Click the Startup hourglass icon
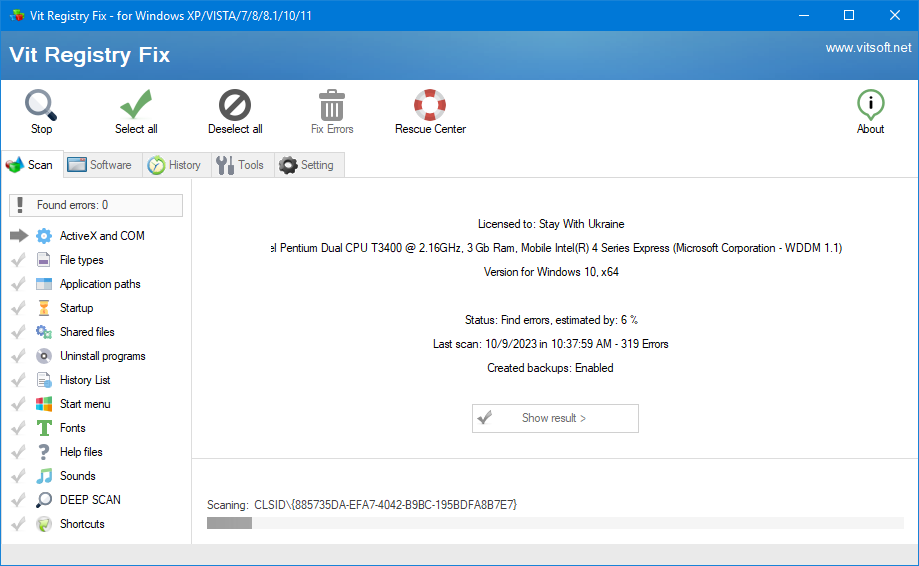The image size is (919, 566). [x=44, y=308]
